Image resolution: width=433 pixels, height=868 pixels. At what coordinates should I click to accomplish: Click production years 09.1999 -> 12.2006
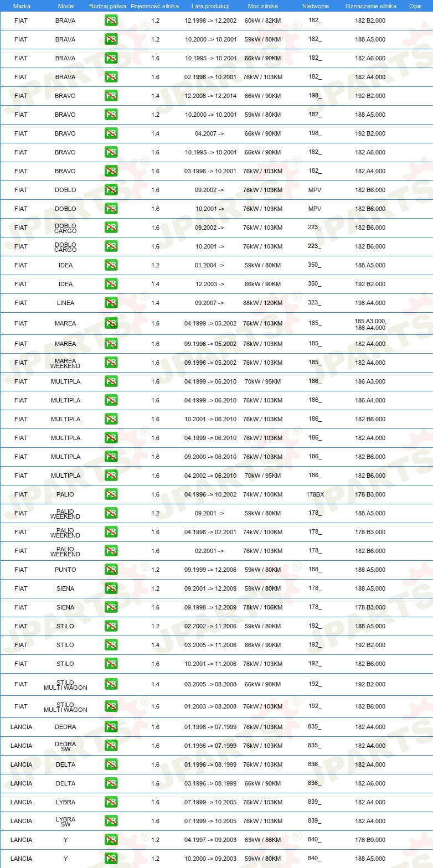click(x=210, y=570)
